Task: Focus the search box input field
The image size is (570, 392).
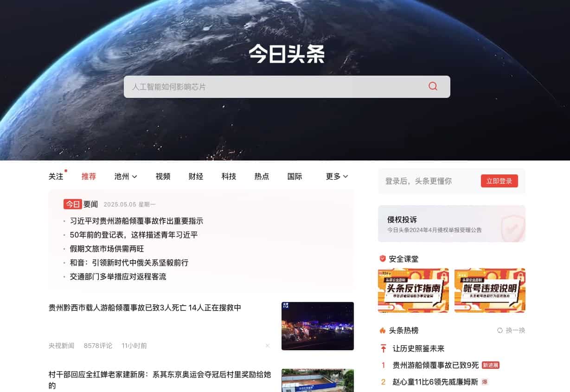Action: (x=274, y=87)
